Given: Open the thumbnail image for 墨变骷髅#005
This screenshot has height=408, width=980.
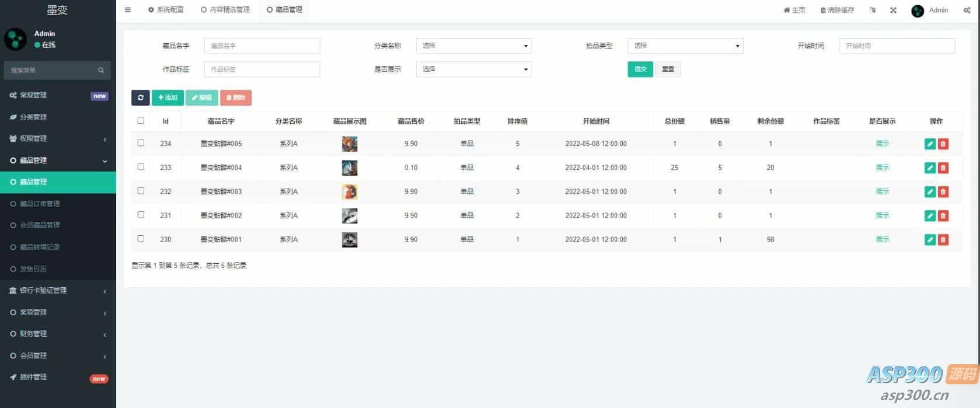Looking at the screenshot, I should [x=350, y=144].
